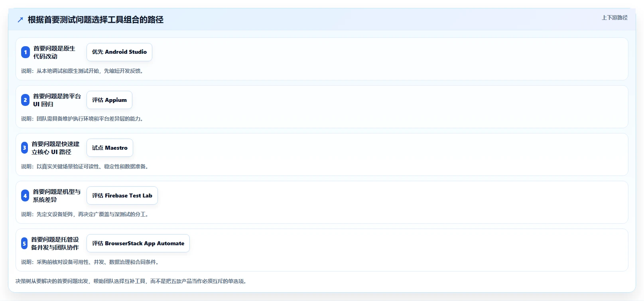Click the arrow icon beside the heading
The width and height of the screenshot is (644, 301).
pyautogui.click(x=20, y=20)
